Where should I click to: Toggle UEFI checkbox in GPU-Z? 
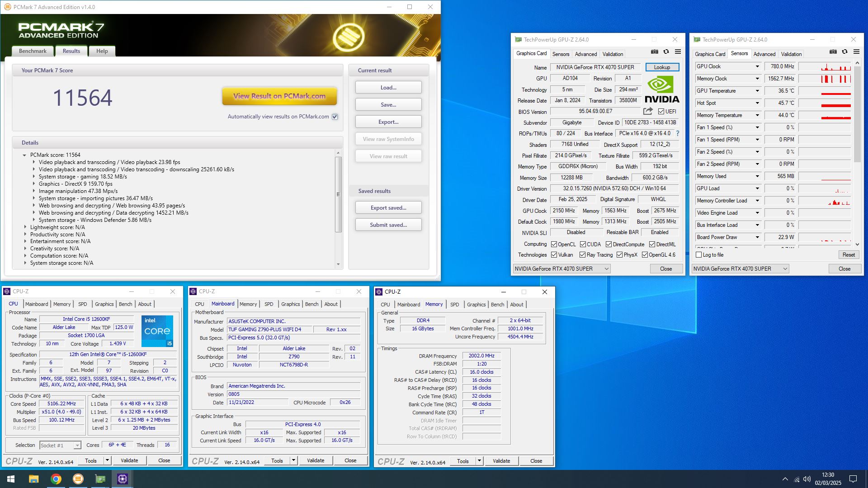tap(661, 112)
